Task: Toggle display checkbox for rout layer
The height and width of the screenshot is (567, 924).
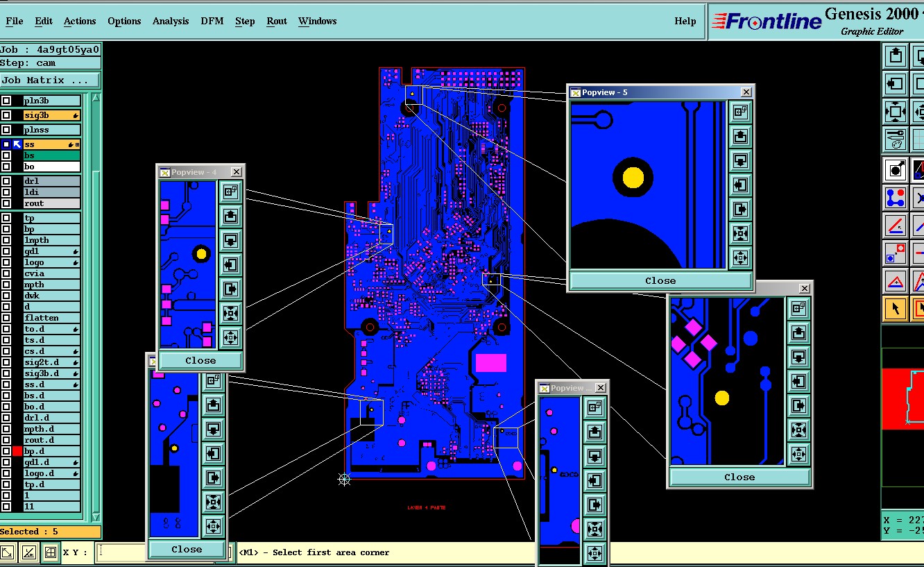Action: pyautogui.click(x=6, y=203)
